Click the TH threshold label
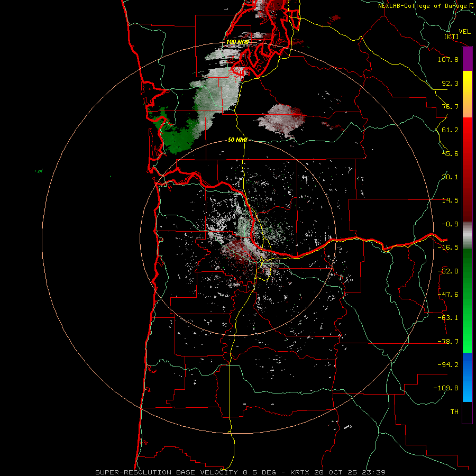 (x=454, y=412)
